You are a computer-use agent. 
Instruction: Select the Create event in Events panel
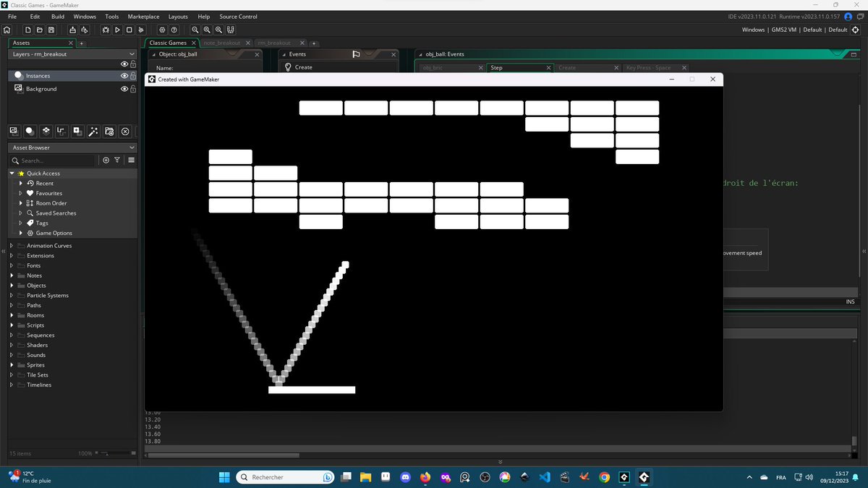(339, 67)
